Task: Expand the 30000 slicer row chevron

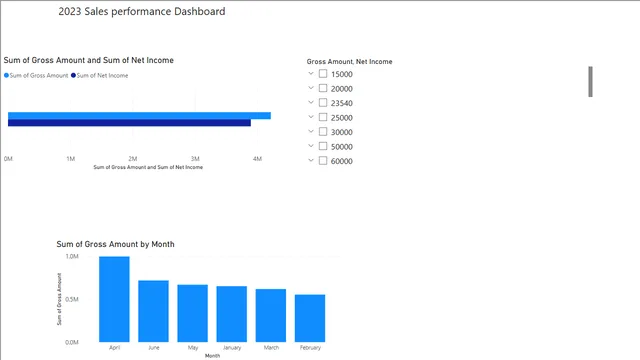Action: tap(311, 131)
